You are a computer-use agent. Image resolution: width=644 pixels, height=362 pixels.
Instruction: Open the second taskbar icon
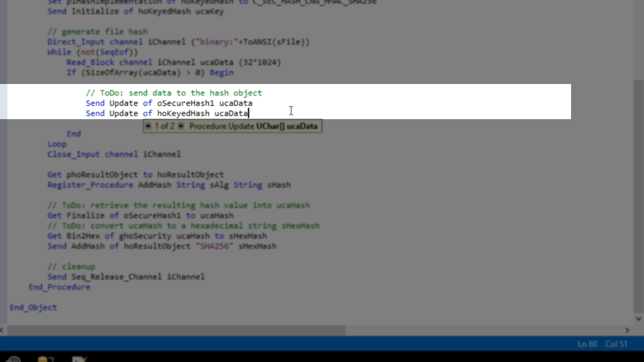45,359
